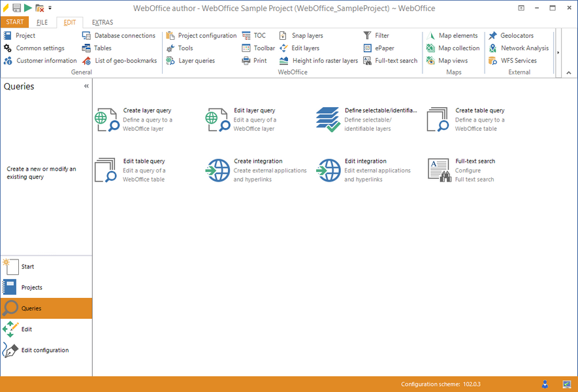This screenshot has width=578, height=392.
Task: Click the Create layer query icon
Action: click(106, 119)
